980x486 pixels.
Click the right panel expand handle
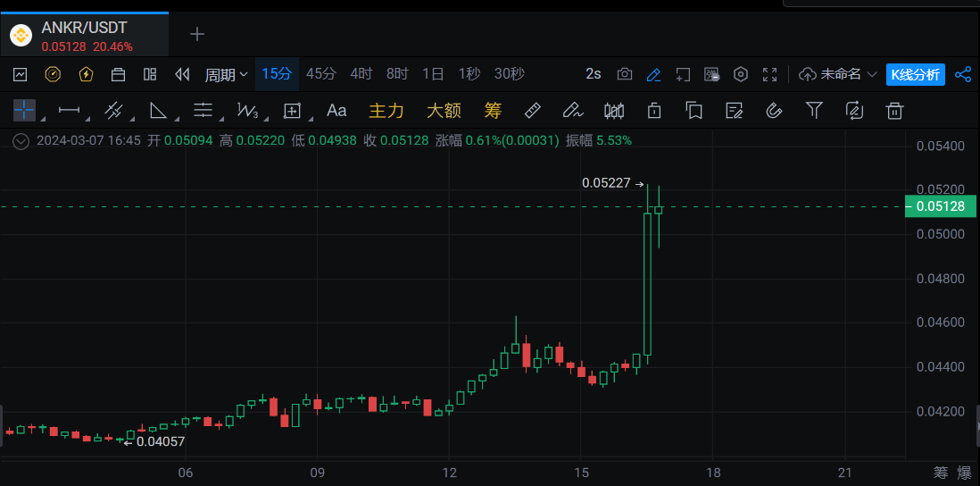(x=977, y=426)
